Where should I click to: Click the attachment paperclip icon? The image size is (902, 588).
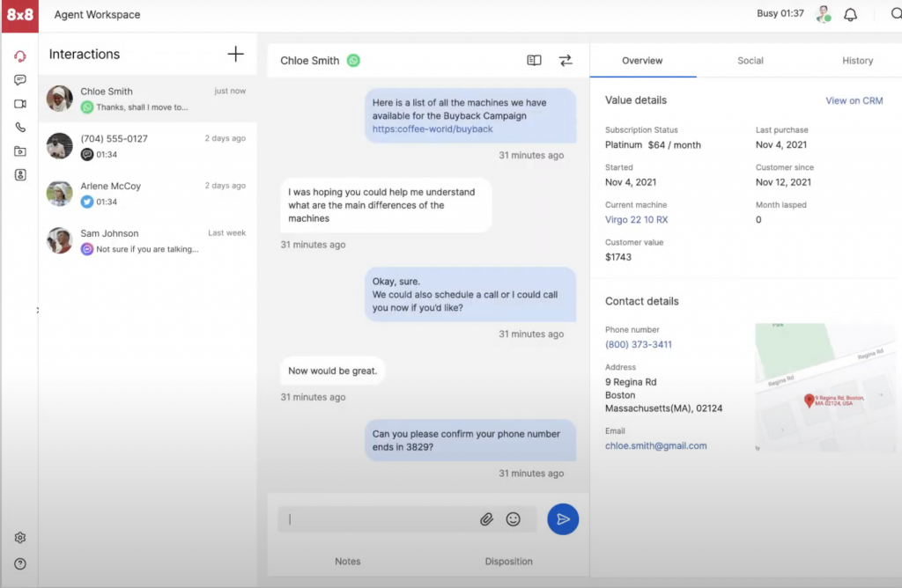pos(486,519)
